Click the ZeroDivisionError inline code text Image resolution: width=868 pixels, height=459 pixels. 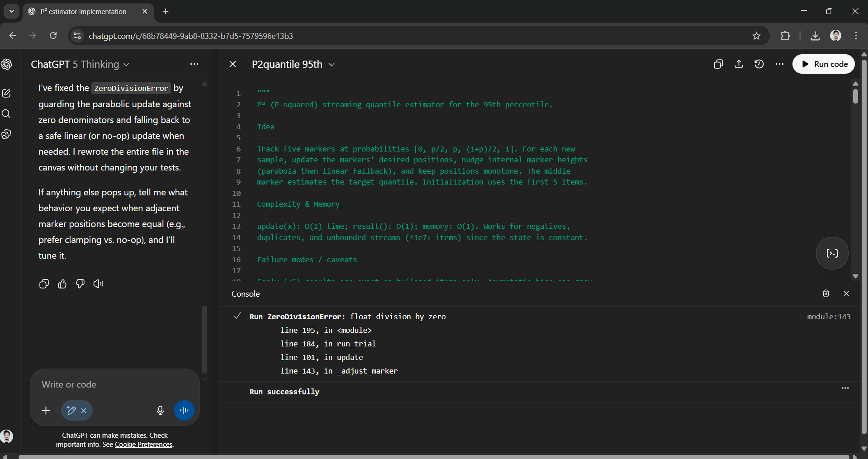click(x=131, y=88)
